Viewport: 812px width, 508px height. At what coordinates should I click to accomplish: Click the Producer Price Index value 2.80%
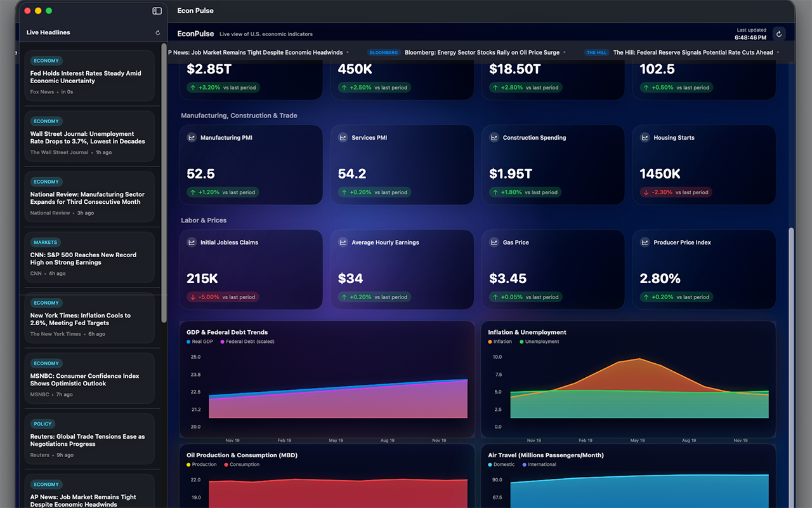click(660, 278)
